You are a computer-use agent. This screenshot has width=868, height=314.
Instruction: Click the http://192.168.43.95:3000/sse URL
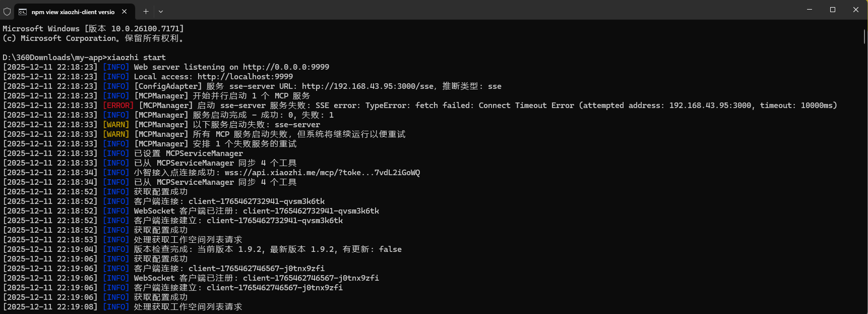[367, 86]
